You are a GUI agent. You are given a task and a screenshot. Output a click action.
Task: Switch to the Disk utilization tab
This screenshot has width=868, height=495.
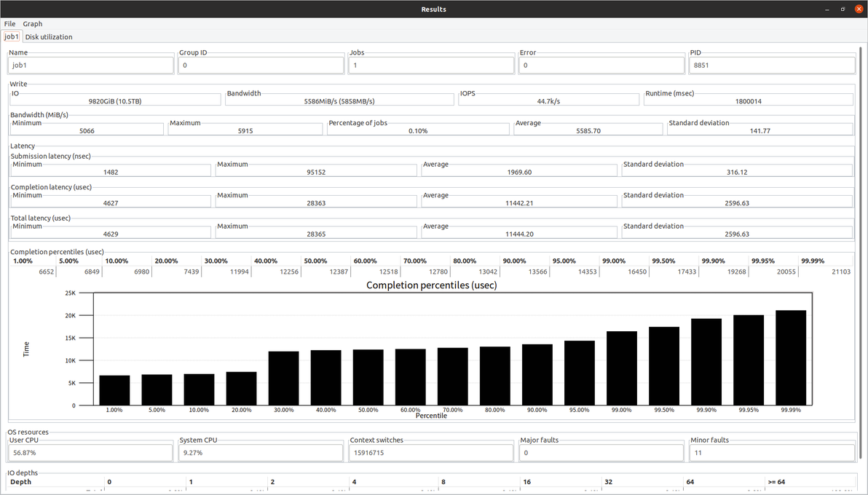(x=49, y=37)
